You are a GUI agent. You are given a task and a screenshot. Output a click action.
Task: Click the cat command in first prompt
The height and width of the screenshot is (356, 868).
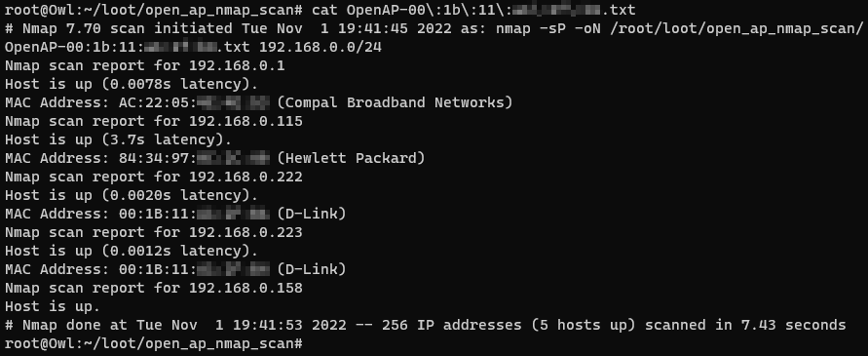[324, 10]
